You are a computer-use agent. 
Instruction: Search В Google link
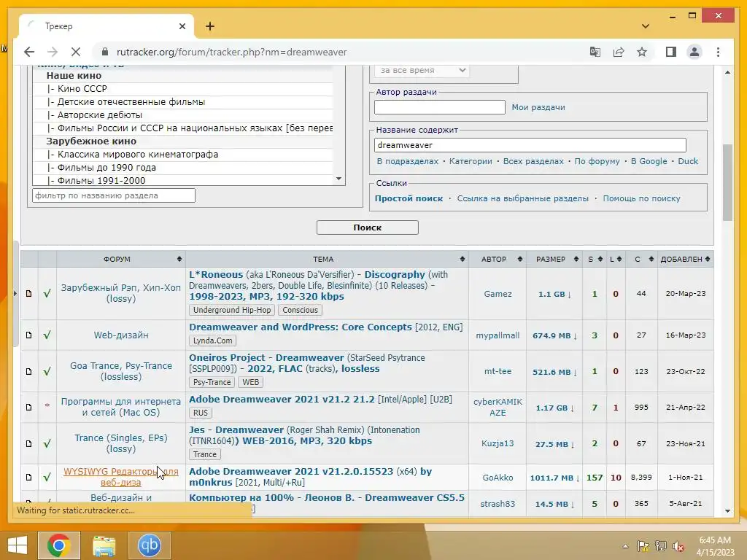[x=649, y=161]
